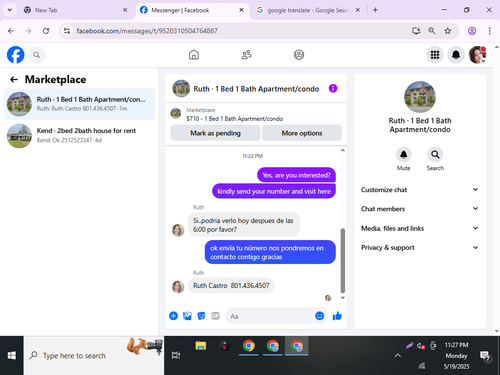Choose a GIF icon

pos(215,316)
